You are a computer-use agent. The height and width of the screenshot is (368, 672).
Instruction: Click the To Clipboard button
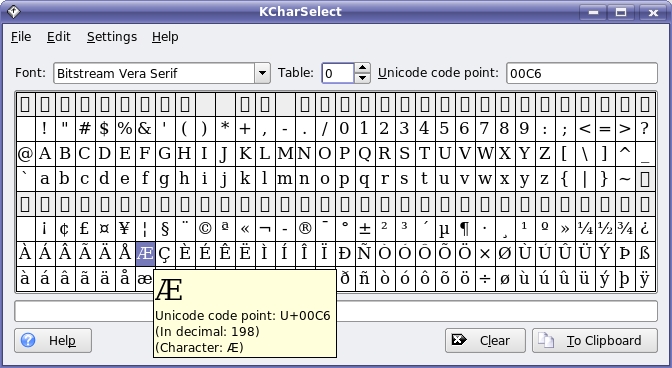point(595,341)
